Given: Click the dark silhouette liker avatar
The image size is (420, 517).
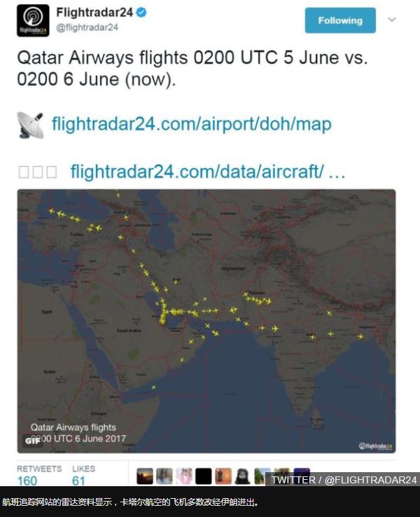Looking at the screenshot, I should 243,476.
